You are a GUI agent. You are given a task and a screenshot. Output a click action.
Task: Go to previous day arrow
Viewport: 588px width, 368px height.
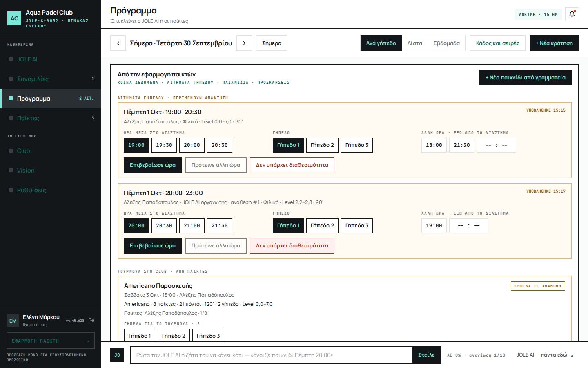point(118,43)
